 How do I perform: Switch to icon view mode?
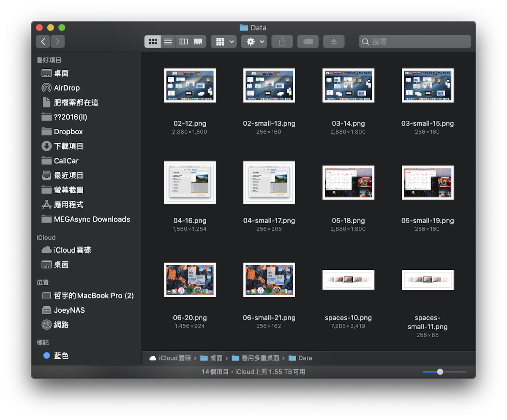(x=153, y=41)
